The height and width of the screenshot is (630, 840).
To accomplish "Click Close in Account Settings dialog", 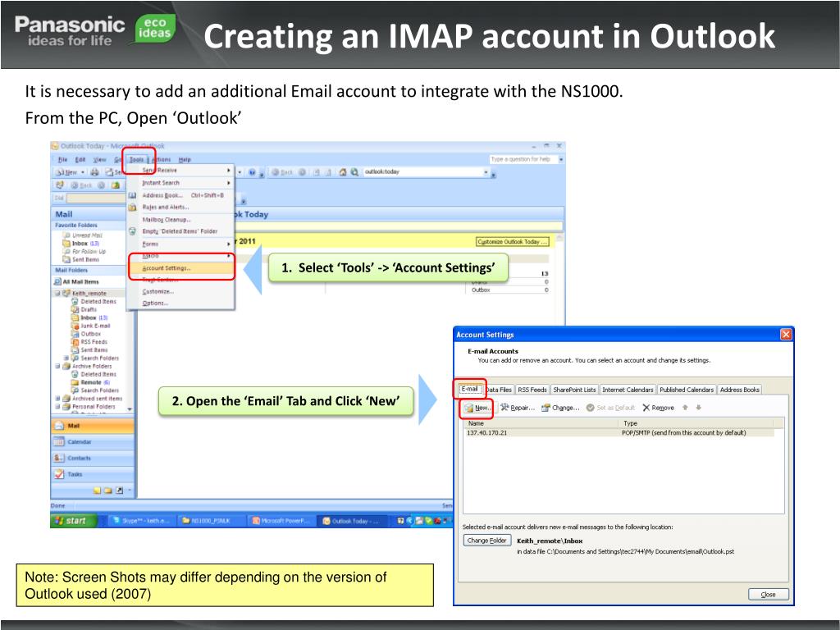I will 768,594.
